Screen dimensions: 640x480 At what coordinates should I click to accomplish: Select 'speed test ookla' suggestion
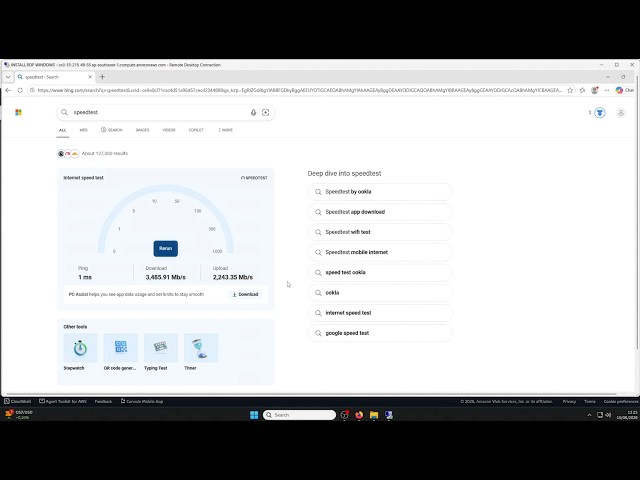pyautogui.click(x=380, y=273)
